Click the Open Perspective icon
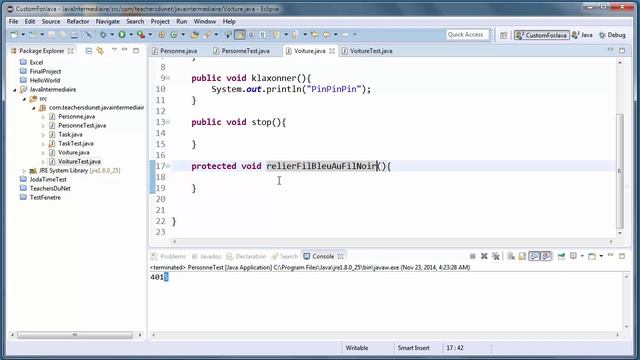Image resolution: width=640 pixels, height=360 pixels. 504,35
